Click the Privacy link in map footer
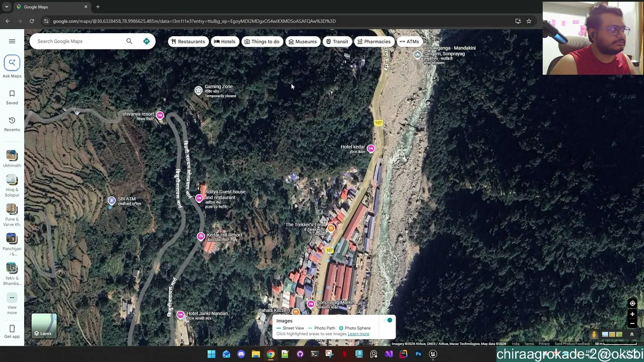The width and height of the screenshot is (644, 362). 544,344
